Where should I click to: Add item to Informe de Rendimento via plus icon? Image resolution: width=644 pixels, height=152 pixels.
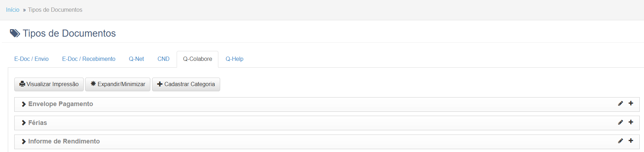point(631,141)
